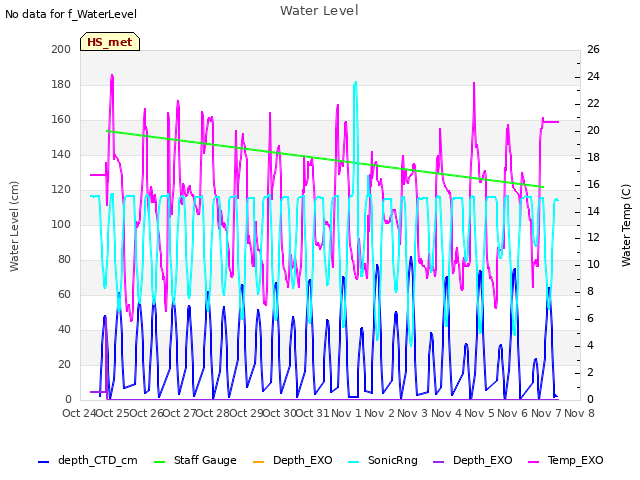Click the cyan SonicRng legend swatch
This screenshot has height=480, width=640.
pos(354,462)
